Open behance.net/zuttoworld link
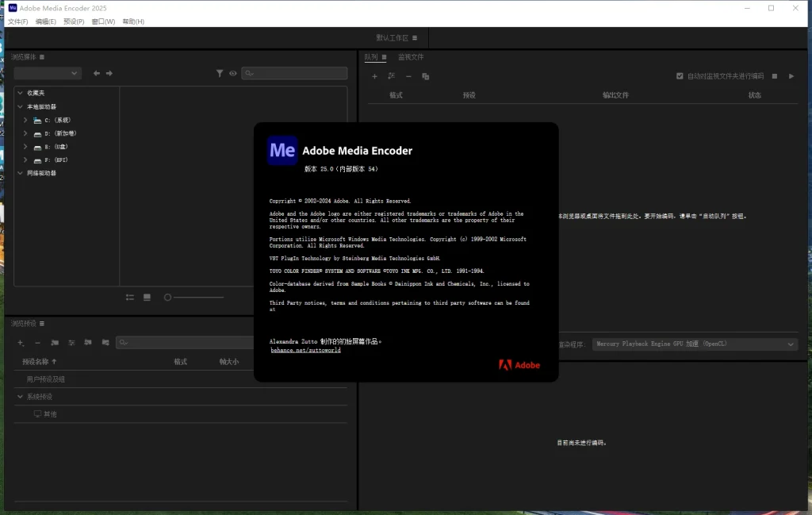The image size is (812, 515). point(305,350)
